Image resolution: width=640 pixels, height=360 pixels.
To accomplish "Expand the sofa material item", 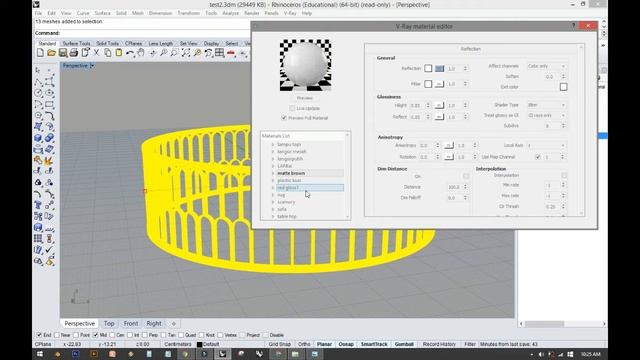I will click(273, 209).
